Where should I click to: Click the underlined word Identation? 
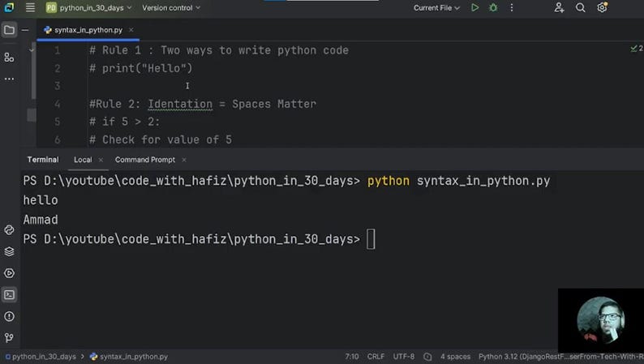(x=180, y=104)
